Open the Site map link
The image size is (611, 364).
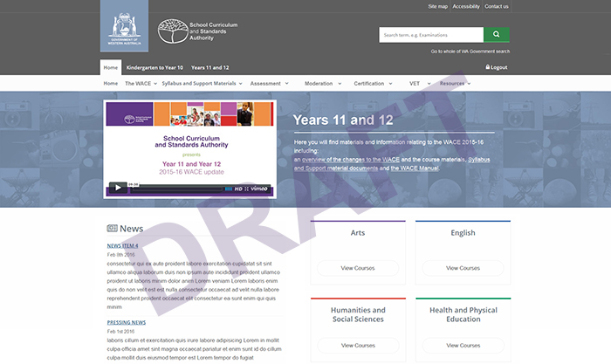pyautogui.click(x=437, y=6)
